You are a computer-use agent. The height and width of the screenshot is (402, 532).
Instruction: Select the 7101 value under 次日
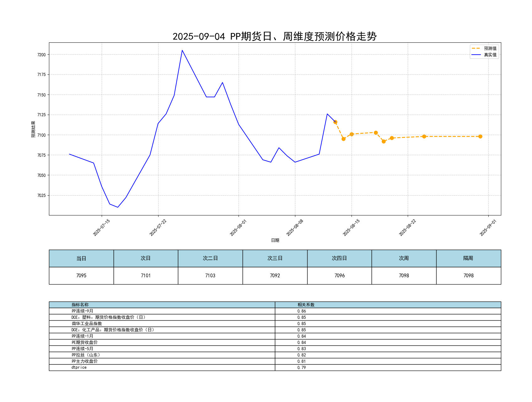[146, 275]
